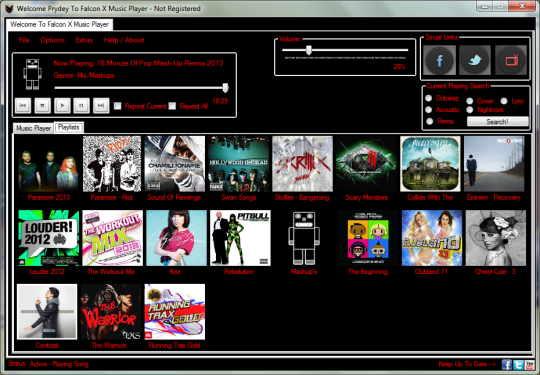Image resolution: width=540 pixels, height=375 pixels.
Task: Select the Cover search option
Action: (470, 101)
